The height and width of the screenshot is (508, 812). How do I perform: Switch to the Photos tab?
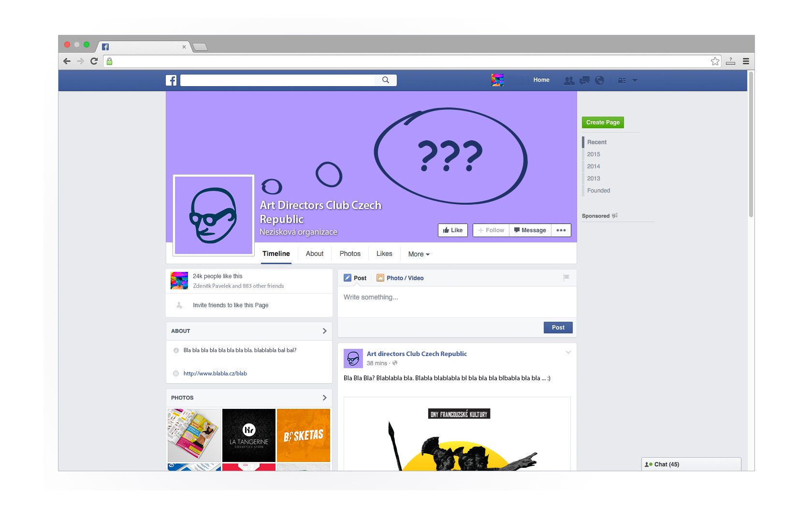tap(350, 254)
